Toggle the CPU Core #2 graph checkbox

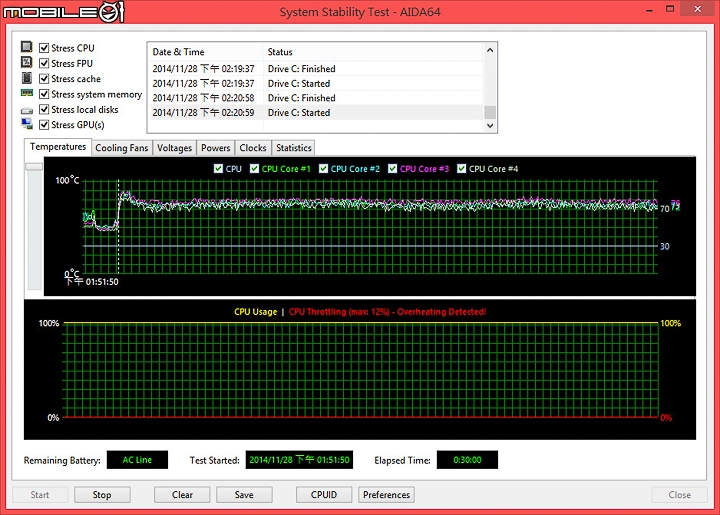323,169
